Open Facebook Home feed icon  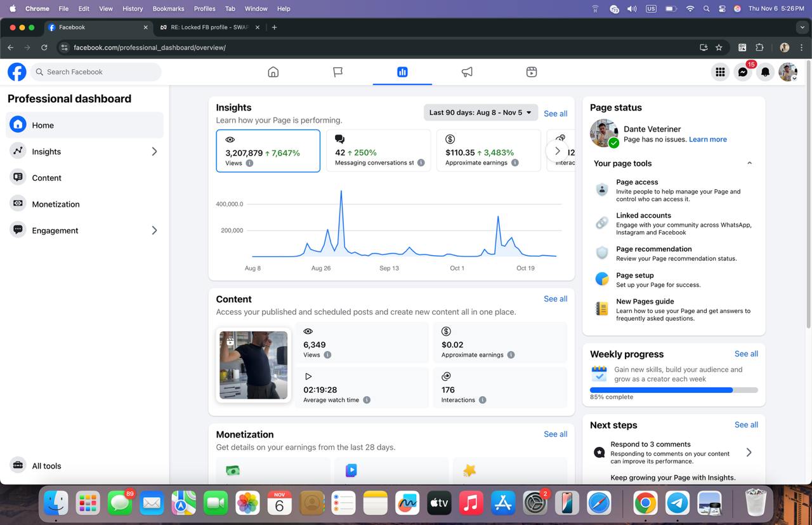(273, 72)
